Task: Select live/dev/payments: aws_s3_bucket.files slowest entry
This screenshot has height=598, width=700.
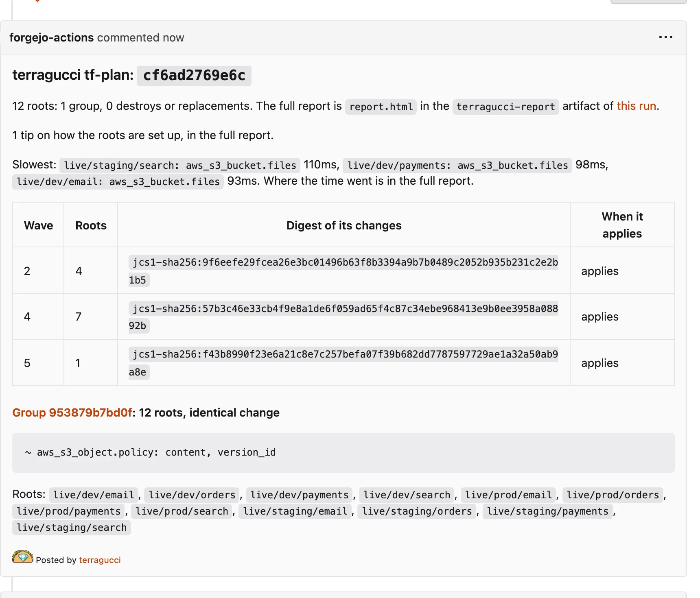Action: [x=457, y=165]
